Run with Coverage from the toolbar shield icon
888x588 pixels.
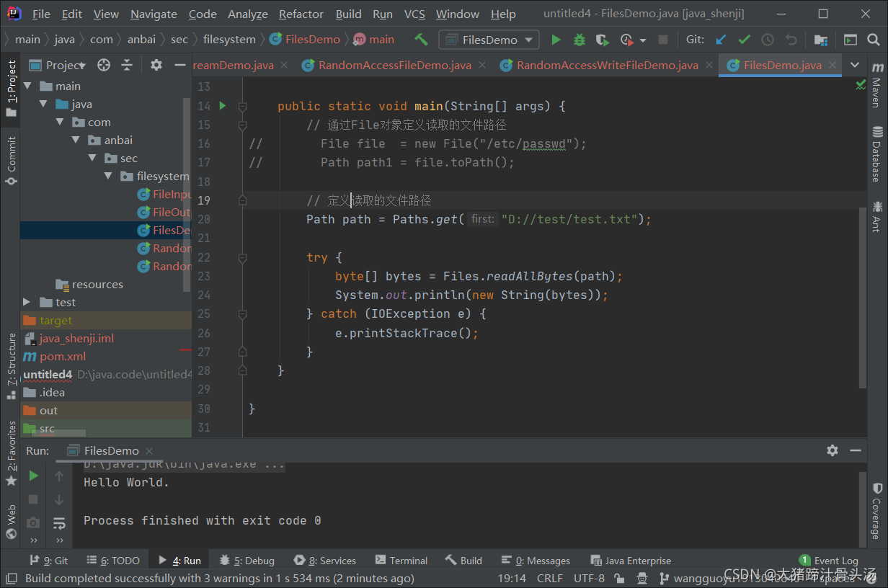(x=603, y=40)
